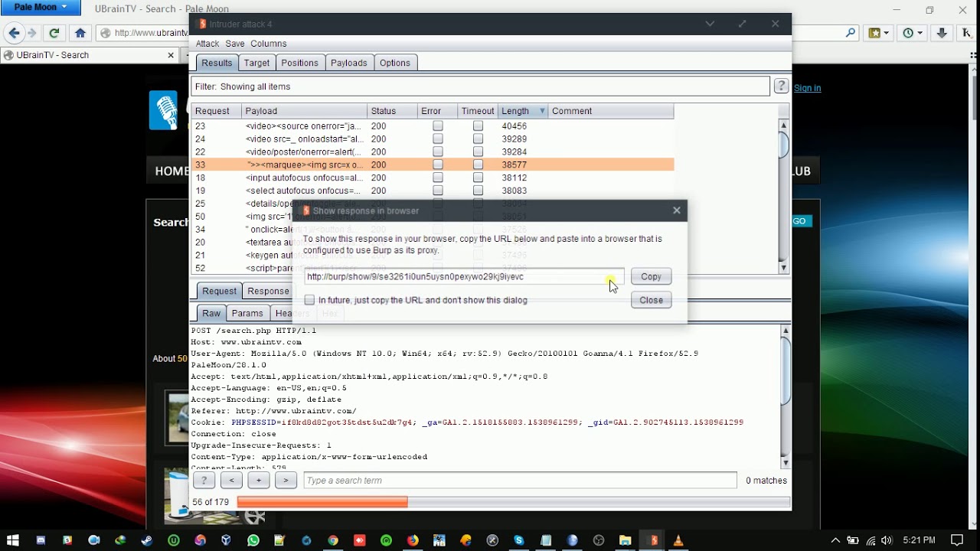The height and width of the screenshot is (551, 980).
Task: Click the Intruder attack window chevron
Action: [x=710, y=24]
